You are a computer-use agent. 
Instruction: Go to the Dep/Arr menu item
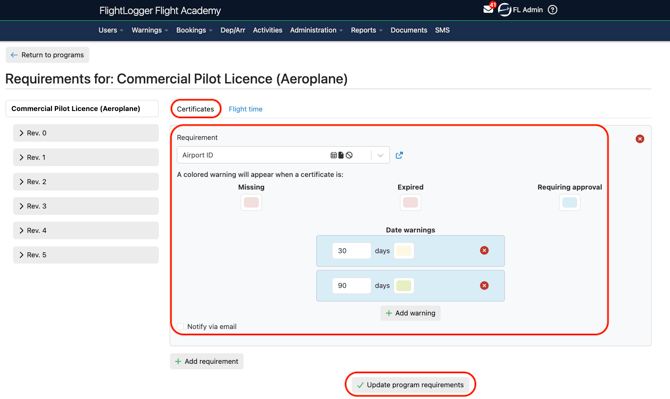pos(233,30)
